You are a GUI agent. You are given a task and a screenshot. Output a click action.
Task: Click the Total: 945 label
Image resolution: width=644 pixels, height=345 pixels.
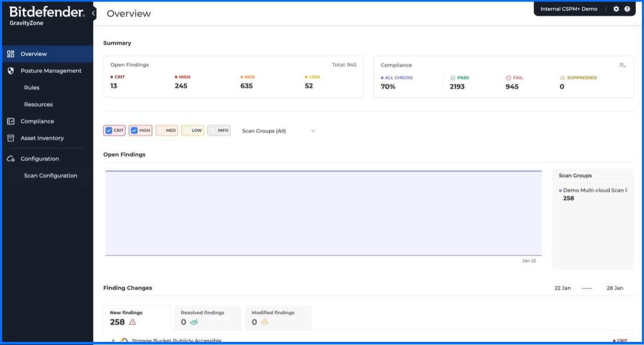pos(344,65)
